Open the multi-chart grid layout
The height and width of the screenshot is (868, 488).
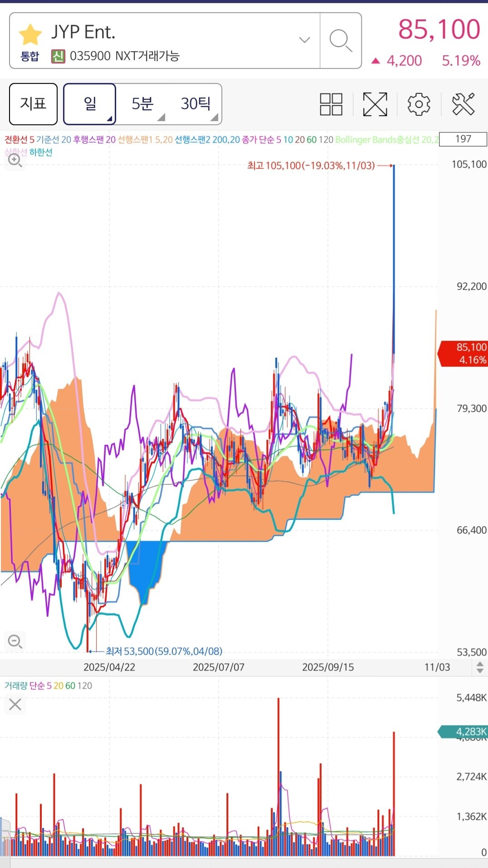click(331, 104)
